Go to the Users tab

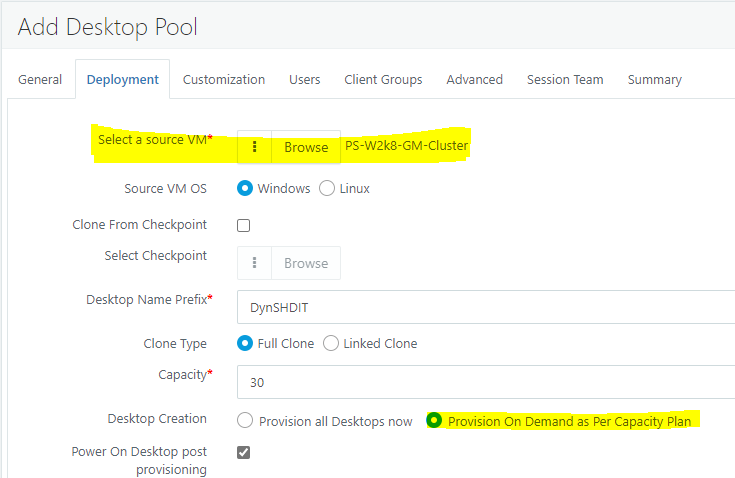pyautogui.click(x=305, y=80)
